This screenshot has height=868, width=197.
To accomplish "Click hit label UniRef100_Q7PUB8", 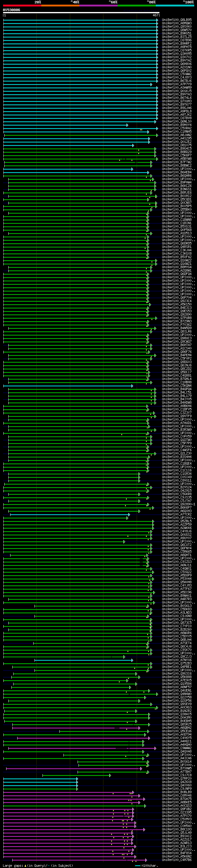I will point(177,318).
